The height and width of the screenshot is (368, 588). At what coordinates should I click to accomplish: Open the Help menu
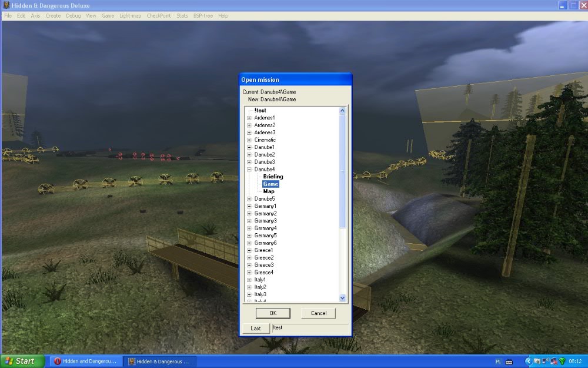(x=223, y=16)
